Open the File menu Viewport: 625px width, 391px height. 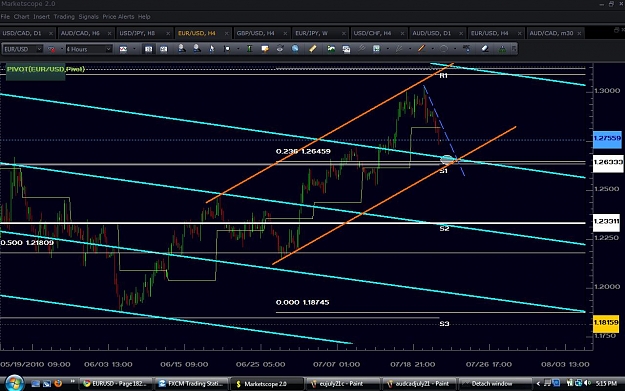(5, 17)
